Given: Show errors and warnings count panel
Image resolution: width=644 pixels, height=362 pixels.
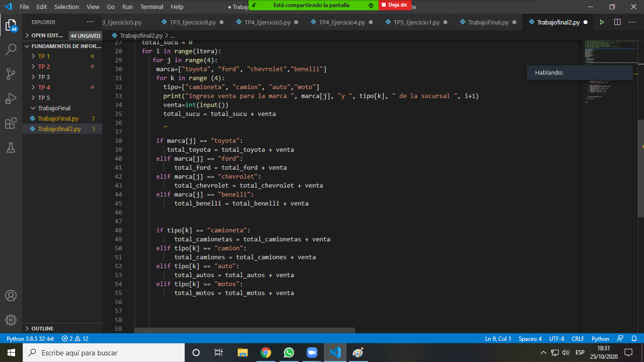Looking at the screenshot, I should (75, 338).
